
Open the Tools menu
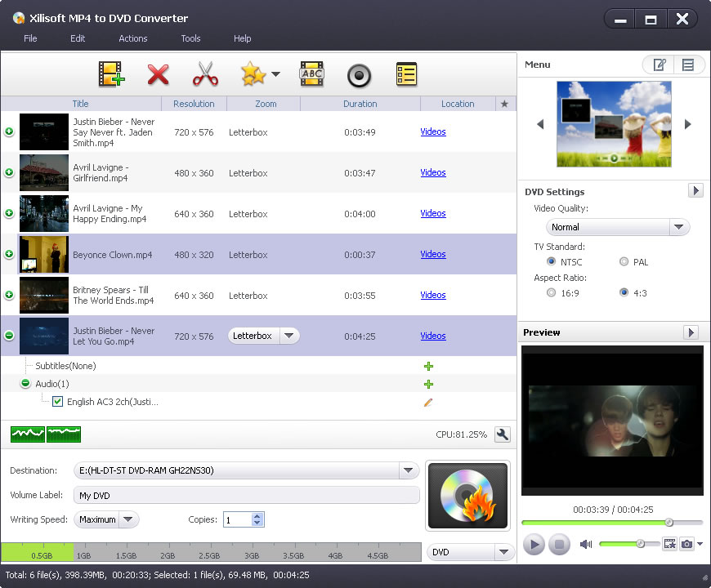pos(190,38)
